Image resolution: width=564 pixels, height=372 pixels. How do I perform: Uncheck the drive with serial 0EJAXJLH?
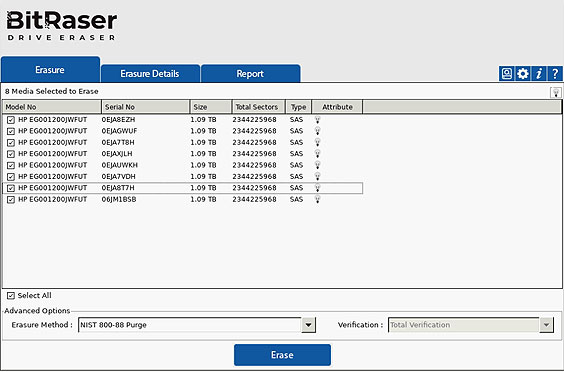[11, 154]
